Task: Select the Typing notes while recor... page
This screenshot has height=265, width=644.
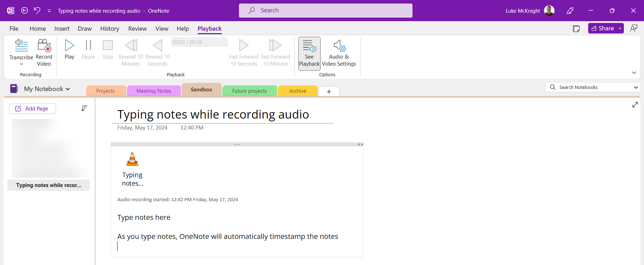Action: pyautogui.click(x=49, y=185)
